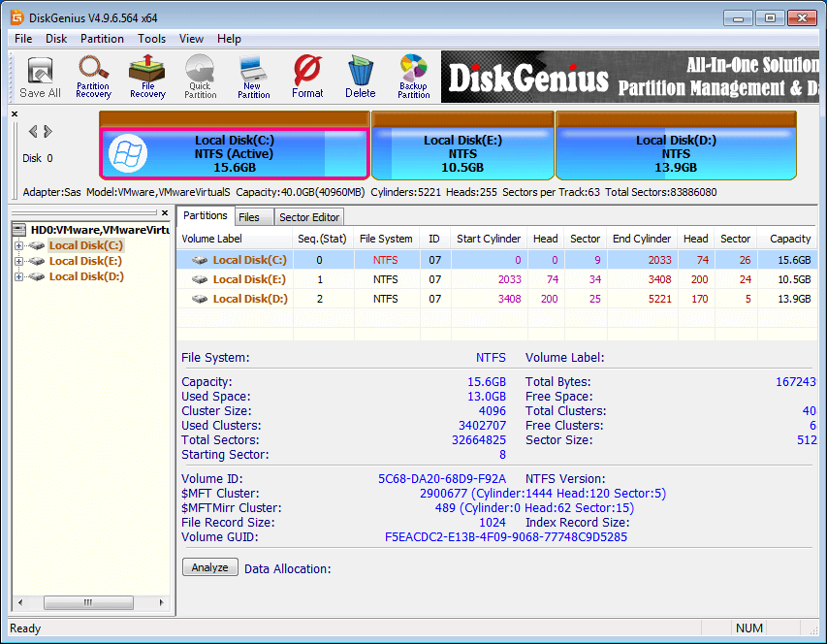The height and width of the screenshot is (644, 827).
Task: Click the ID column header
Action: pyautogui.click(x=434, y=239)
